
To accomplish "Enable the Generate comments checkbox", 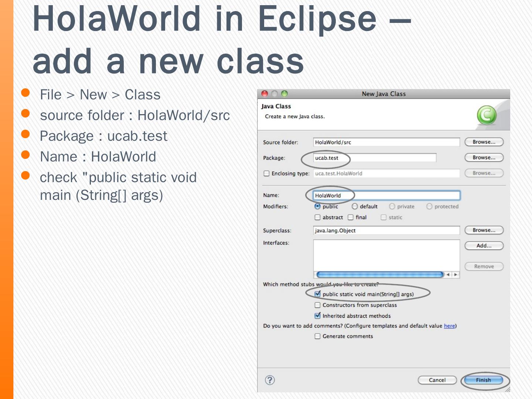I will (x=317, y=336).
